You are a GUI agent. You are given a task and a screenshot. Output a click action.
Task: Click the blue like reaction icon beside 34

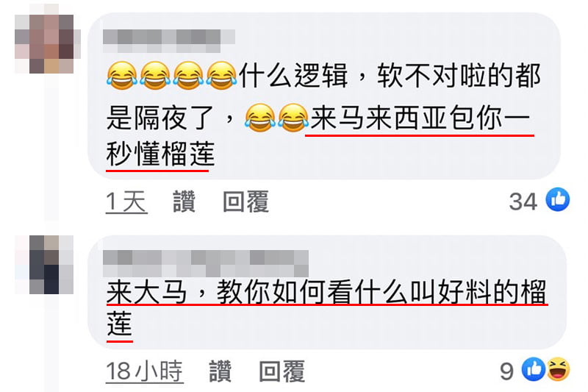558,199
